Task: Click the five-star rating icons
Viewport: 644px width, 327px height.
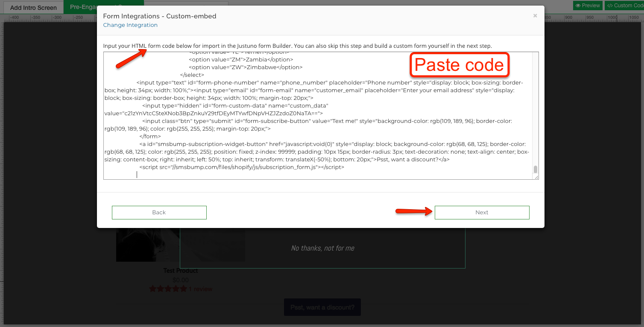Action: point(168,289)
